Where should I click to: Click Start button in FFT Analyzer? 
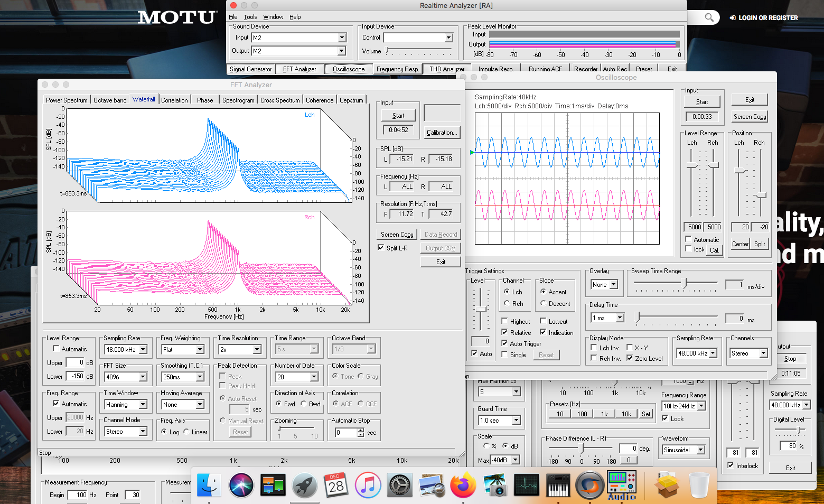pos(398,115)
